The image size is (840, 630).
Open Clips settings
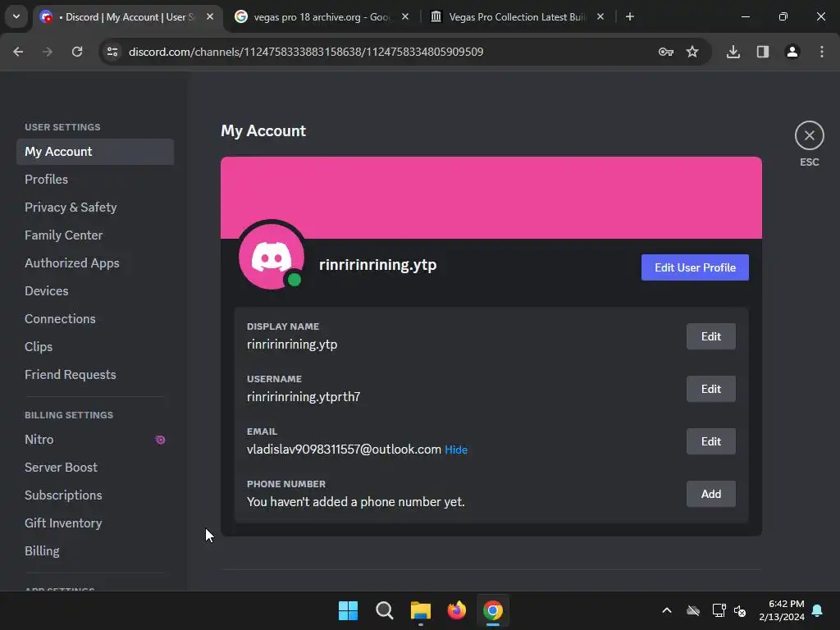pyautogui.click(x=95, y=347)
